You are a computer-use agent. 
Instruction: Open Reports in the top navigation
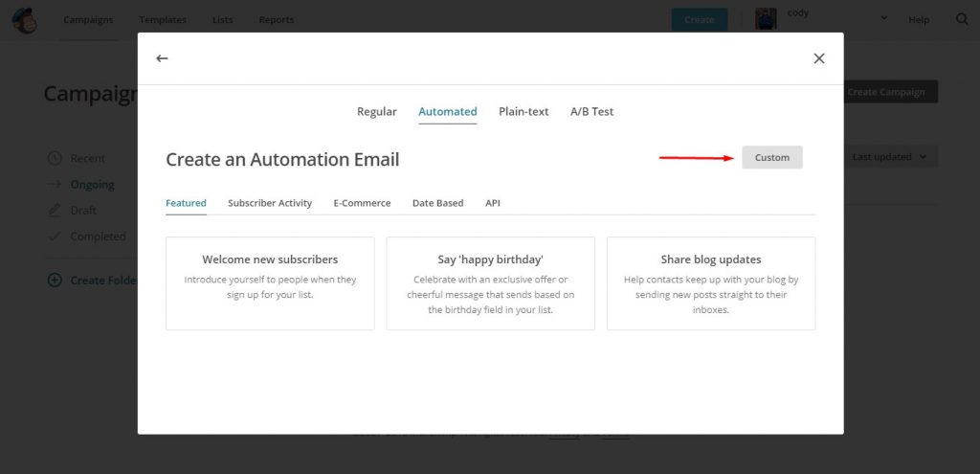coord(277,20)
